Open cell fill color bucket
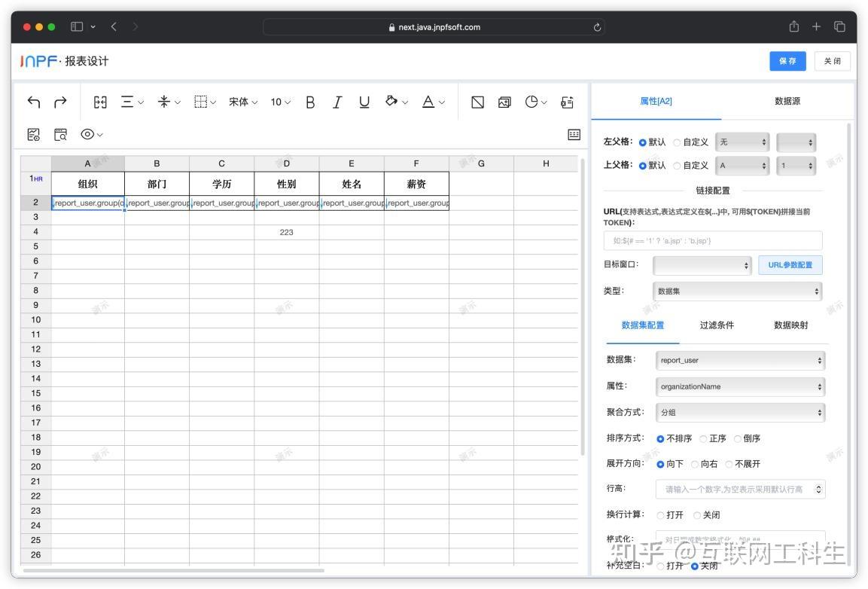Viewport: 868px width, 589px height. tap(396, 102)
